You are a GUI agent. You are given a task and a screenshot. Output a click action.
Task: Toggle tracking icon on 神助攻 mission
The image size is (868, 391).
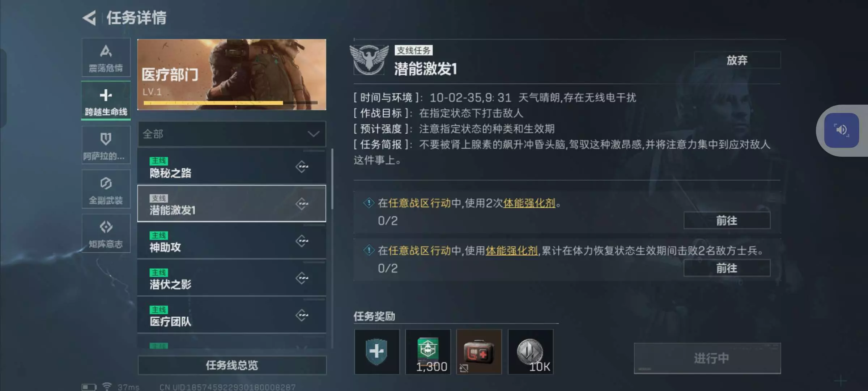click(302, 241)
